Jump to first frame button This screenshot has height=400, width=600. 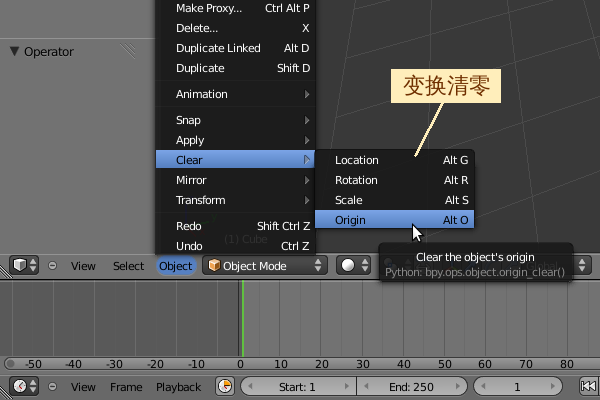589,386
